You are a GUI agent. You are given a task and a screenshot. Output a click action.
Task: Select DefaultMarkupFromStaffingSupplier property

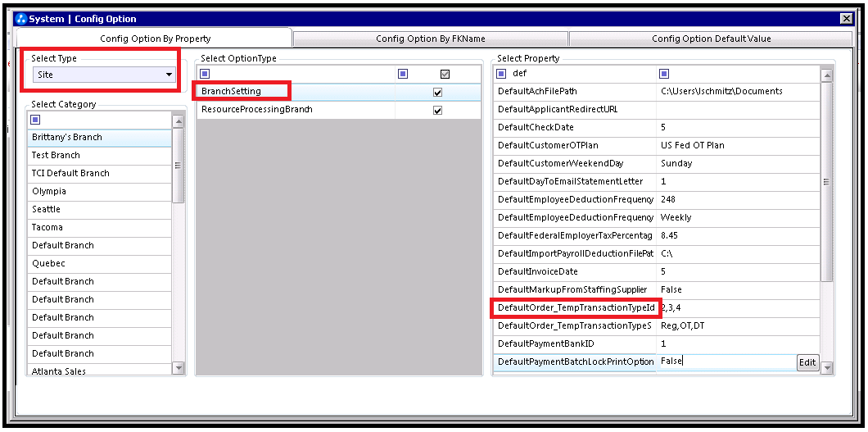click(x=575, y=289)
